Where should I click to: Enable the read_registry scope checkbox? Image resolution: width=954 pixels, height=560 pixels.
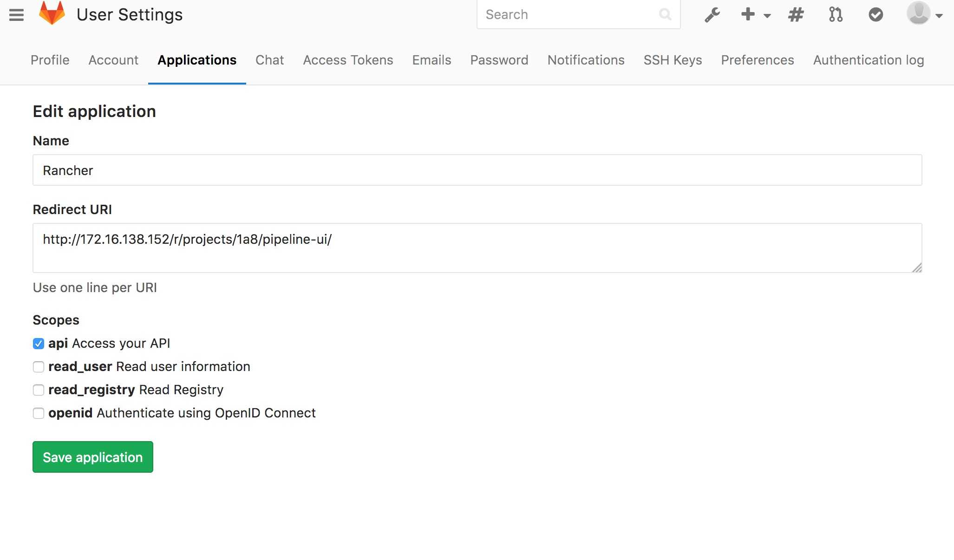click(39, 390)
